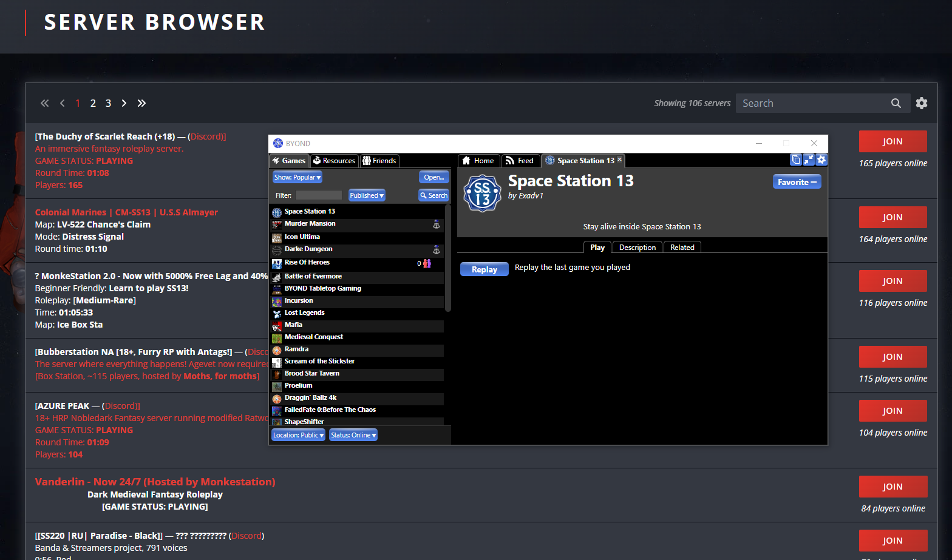Open the Status: Online dropdown

click(x=353, y=435)
